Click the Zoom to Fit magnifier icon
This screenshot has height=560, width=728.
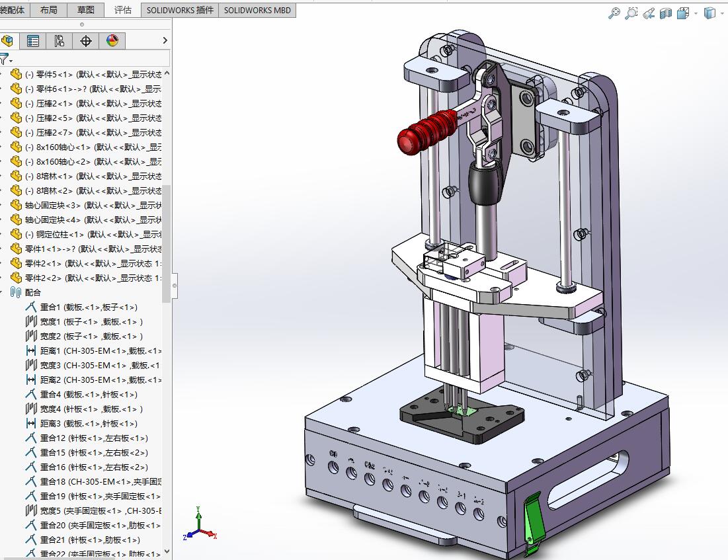tap(614, 13)
